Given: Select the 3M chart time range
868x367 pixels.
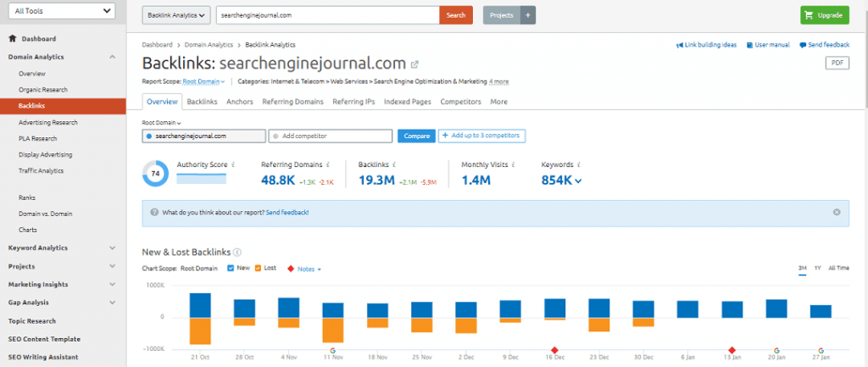Looking at the screenshot, I should coord(802,268).
